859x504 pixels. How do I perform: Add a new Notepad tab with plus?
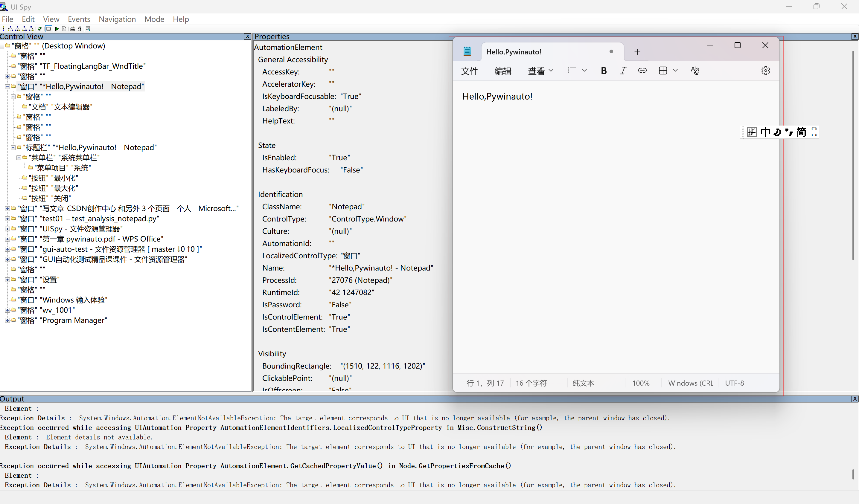tap(637, 52)
